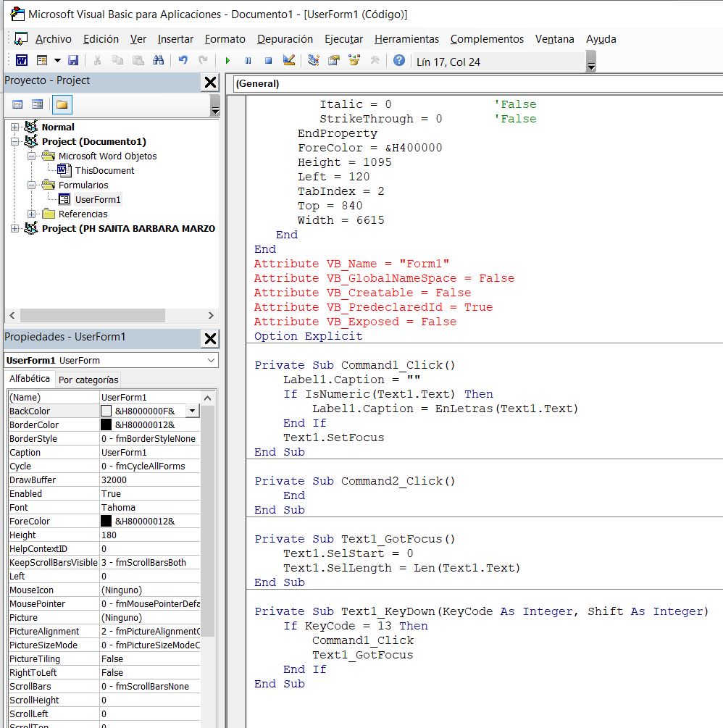Click the Pause/Break icon
Image resolution: width=723 pixels, height=728 pixels.
(x=248, y=61)
